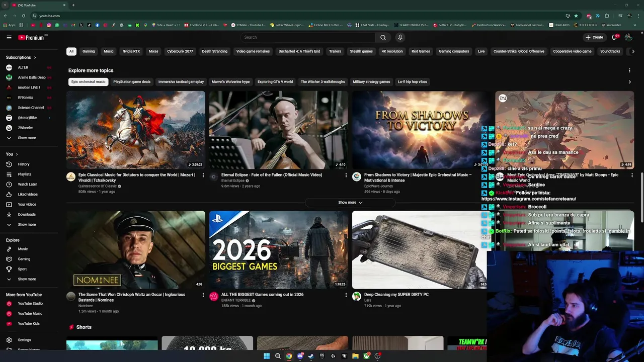This screenshot has height=362, width=644.
Task: Click the search magnifier button
Action: [383, 37]
